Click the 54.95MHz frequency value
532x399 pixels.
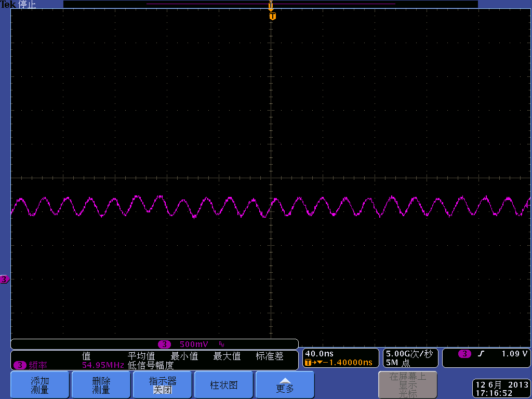click(103, 365)
